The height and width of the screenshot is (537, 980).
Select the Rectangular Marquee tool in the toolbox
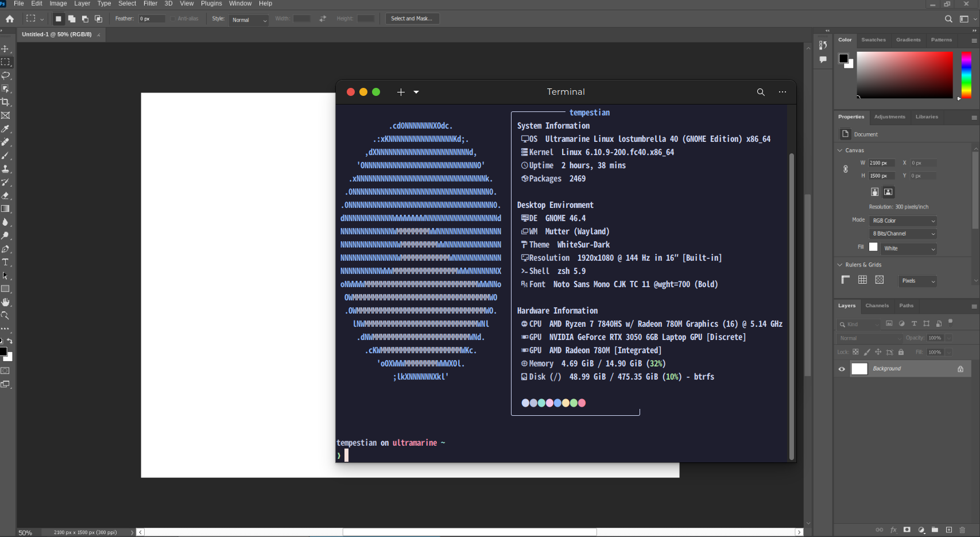click(x=6, y=62)
